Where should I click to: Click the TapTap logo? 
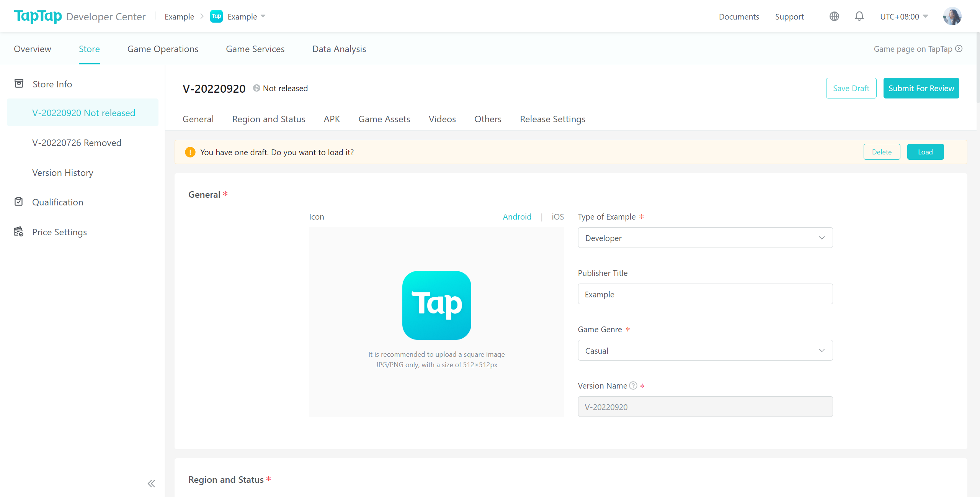(38, 16)
